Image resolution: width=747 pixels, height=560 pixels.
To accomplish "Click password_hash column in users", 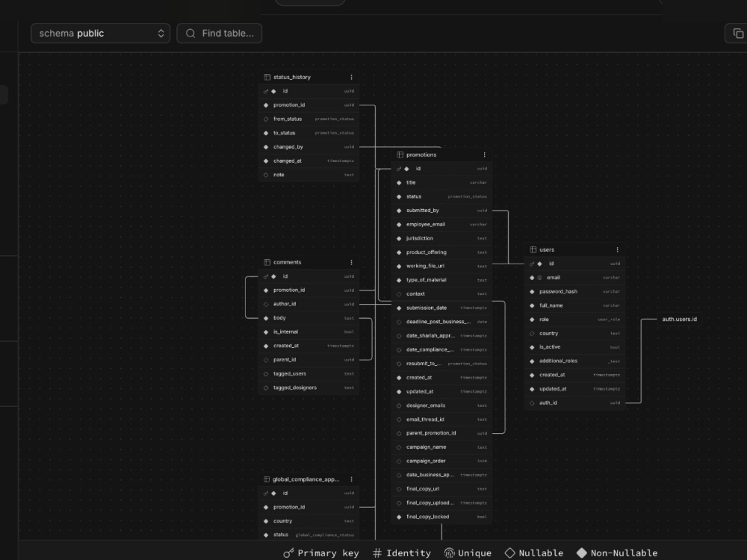I will pyautogui.click(x=574, y=291).
